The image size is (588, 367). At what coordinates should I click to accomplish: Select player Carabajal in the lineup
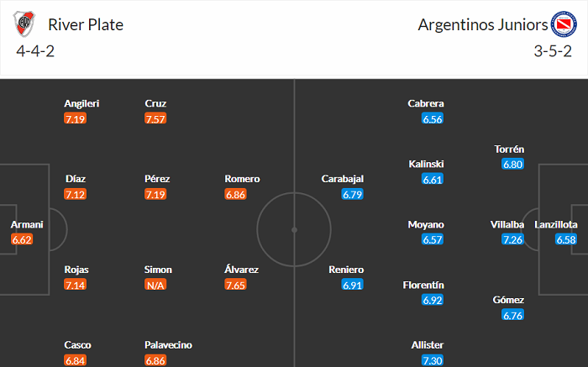[x=344, y=179]
